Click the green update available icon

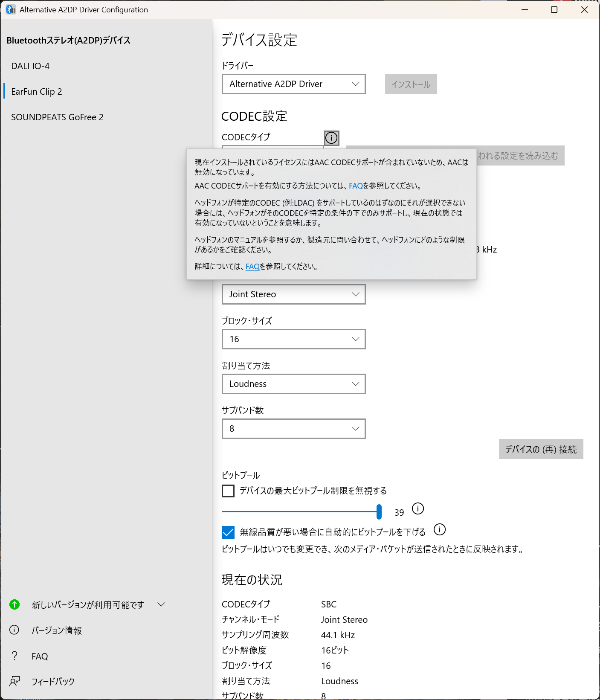[14, 604]
